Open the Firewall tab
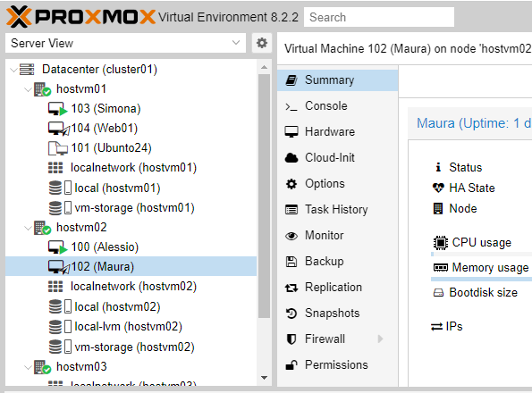Image resolution: width=532 pixels, height=393 pixels. 338,339
